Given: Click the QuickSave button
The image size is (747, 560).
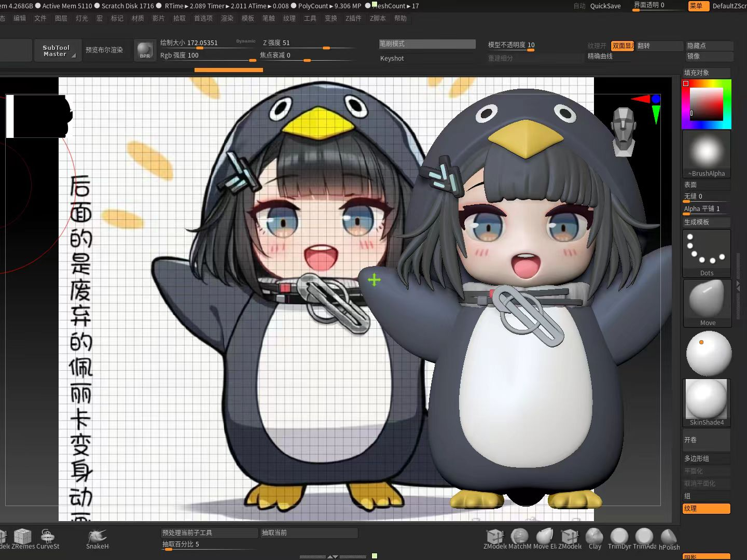Looking at the screenshot, I should pyautogui.click(x=605, y=6).
